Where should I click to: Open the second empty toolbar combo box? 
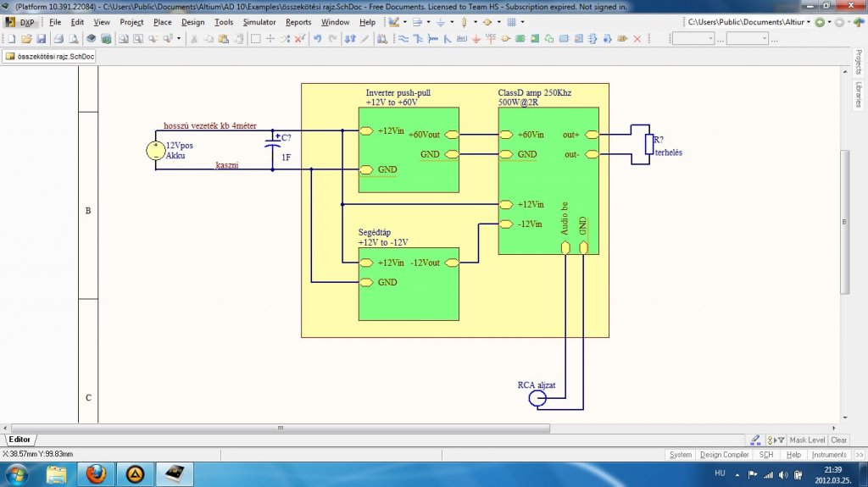coord(748,39)
